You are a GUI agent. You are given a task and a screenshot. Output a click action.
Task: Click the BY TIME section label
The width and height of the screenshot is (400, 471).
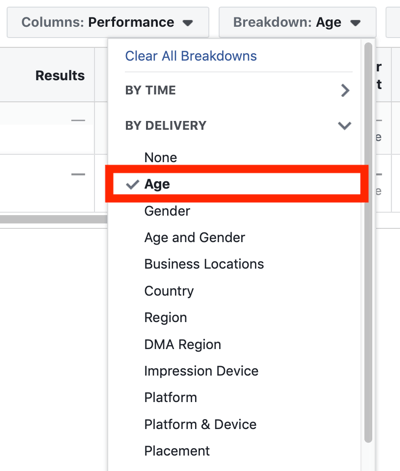(150, 90)
